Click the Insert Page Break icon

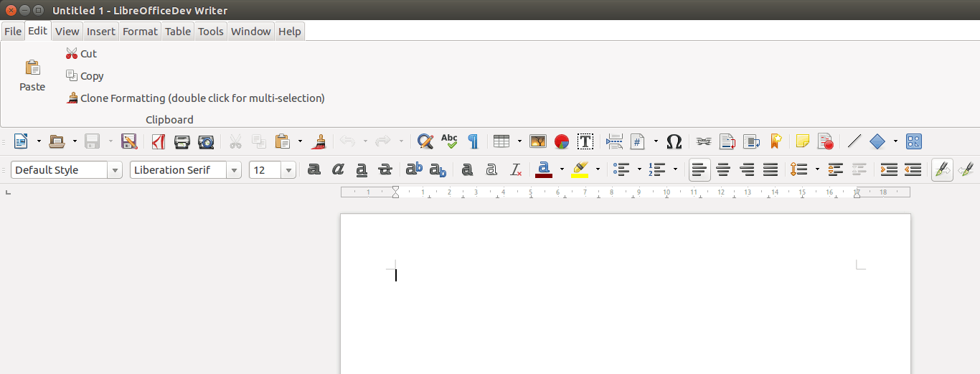[x=614, y=141]
